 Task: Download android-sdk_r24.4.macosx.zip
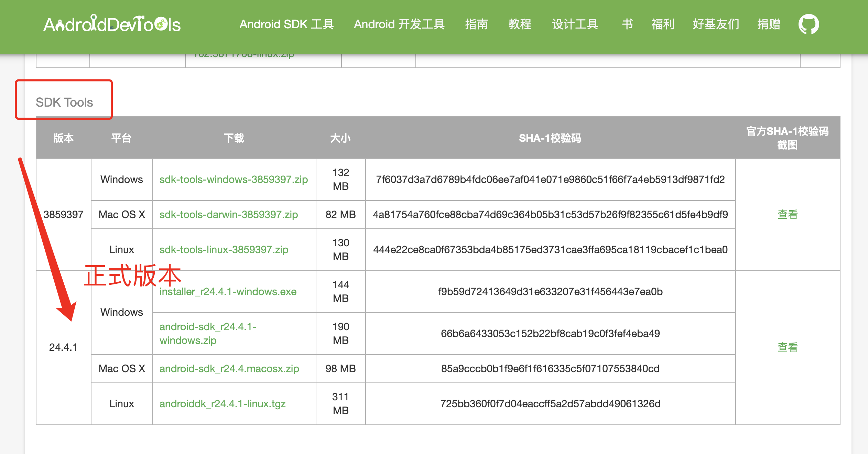[x=229, y=369]
